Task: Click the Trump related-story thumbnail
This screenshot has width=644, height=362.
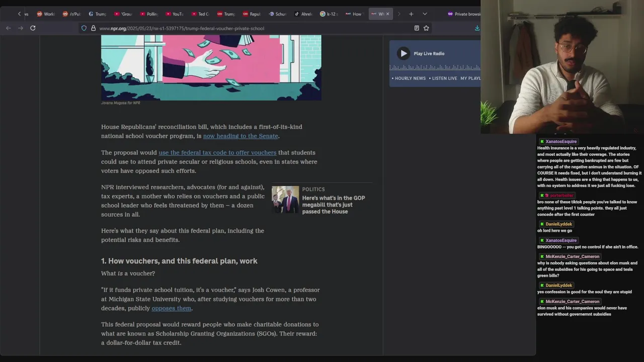Action: pos(285,200)
